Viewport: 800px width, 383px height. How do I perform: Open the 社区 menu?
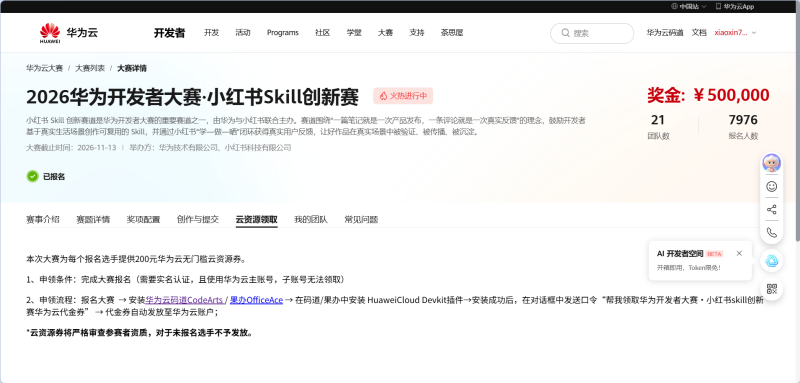(x=322, y=33)
